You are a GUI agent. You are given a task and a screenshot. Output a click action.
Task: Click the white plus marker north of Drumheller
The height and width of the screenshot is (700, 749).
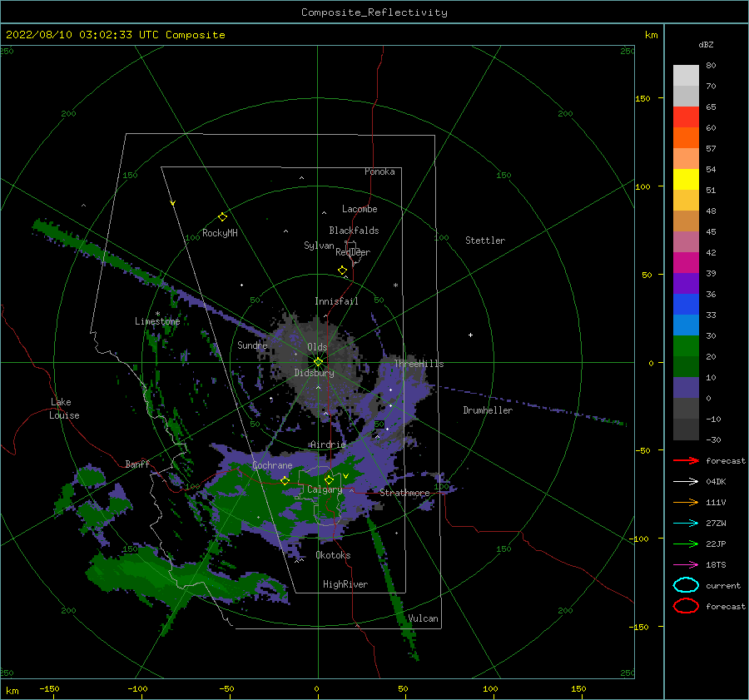pyautogui.click(x=470, y=335)
